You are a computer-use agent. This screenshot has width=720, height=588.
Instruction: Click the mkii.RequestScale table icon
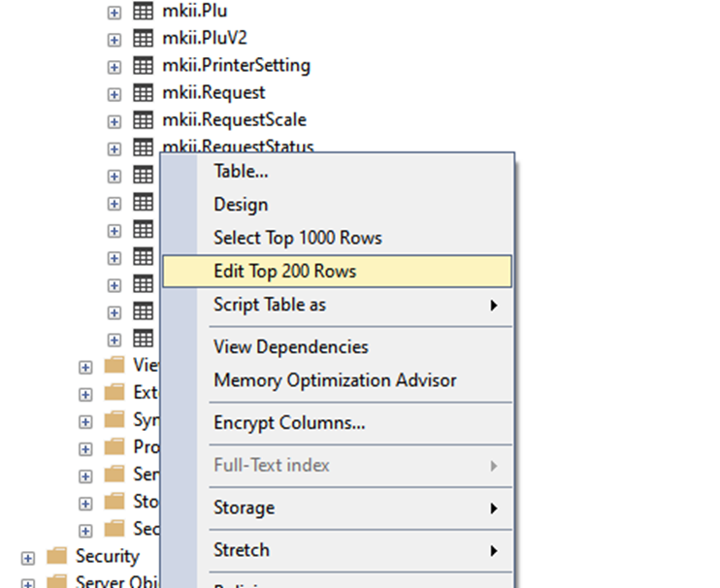click(x=143, y=120)
